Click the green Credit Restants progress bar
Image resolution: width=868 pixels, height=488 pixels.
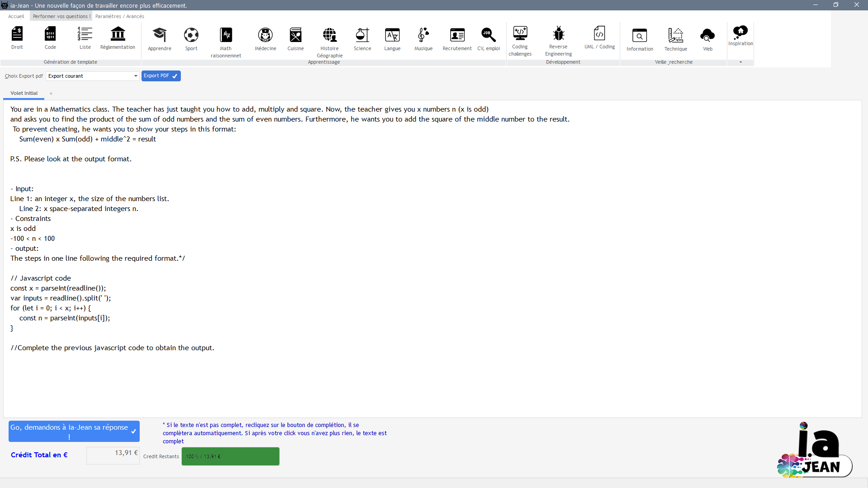[230, 456]
